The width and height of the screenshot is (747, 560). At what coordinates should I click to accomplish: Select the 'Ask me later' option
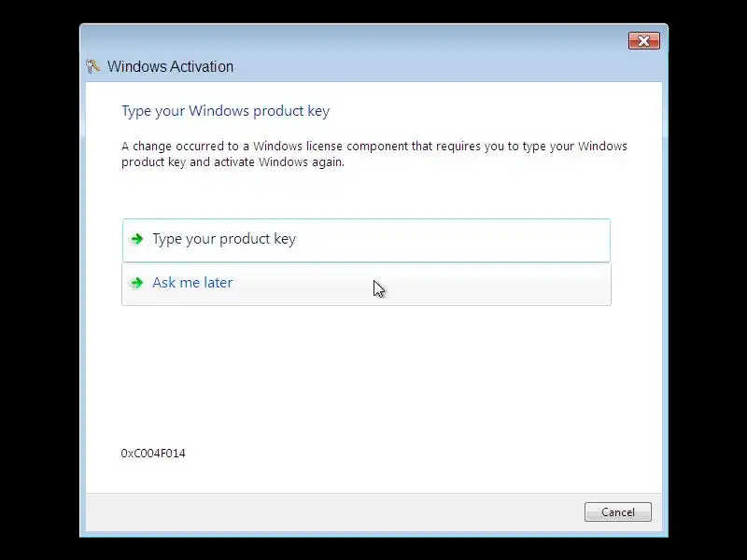coord(366,284)
